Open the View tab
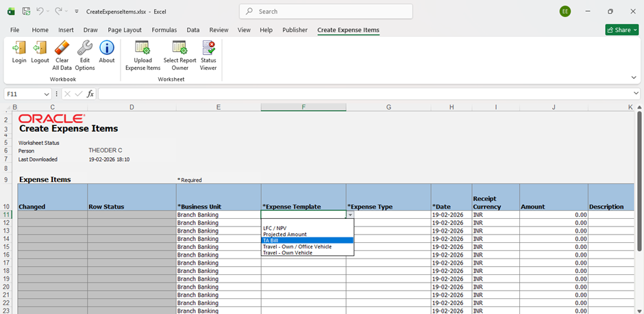 (x=244, y=30)
